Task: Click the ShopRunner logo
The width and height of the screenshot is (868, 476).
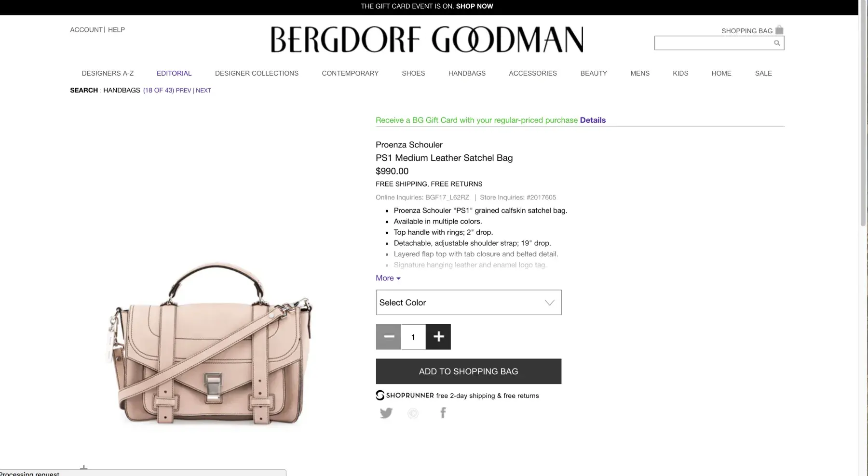Action: [405, 396]
